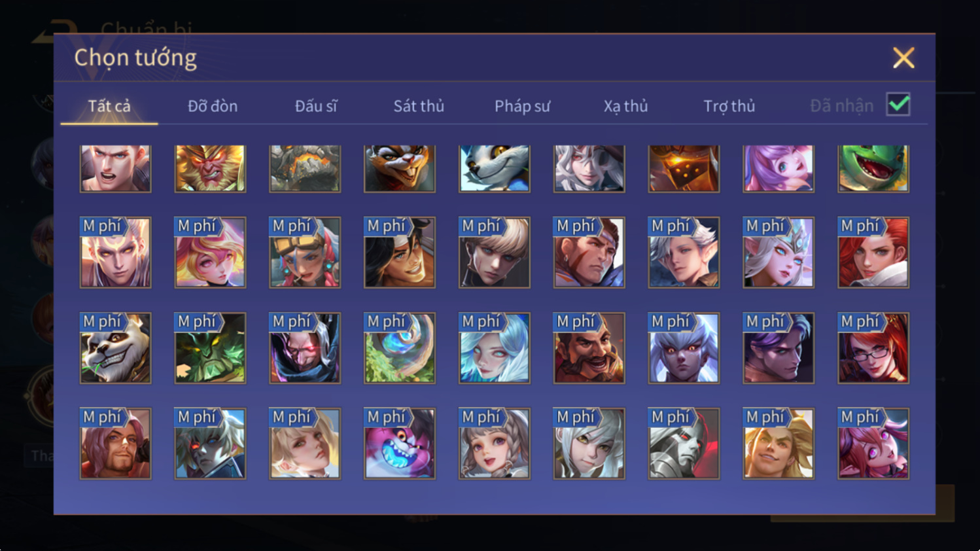Select the panda hero with bamboo
Screen dimensions: 980x551
[x=115, y=347]
